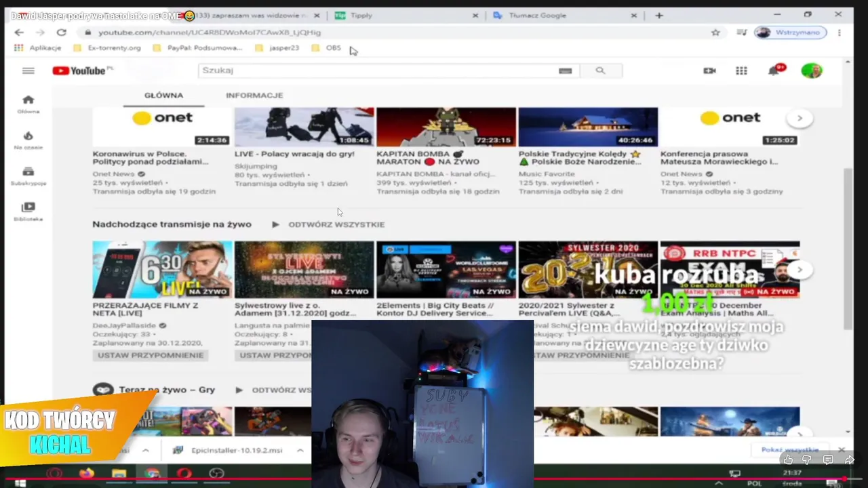Open the Ex-torrenty.org bookmark folder
Screen dimensions: 868x488
[x=107, y=48]
